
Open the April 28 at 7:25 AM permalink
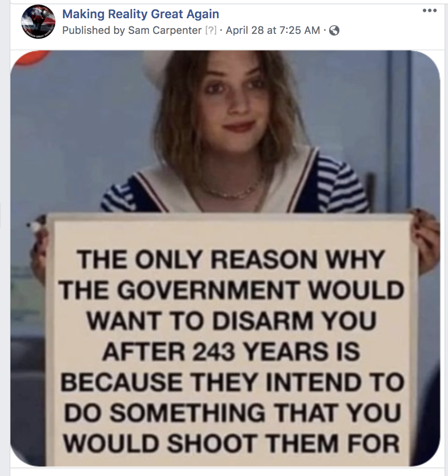tap(273, 30)
